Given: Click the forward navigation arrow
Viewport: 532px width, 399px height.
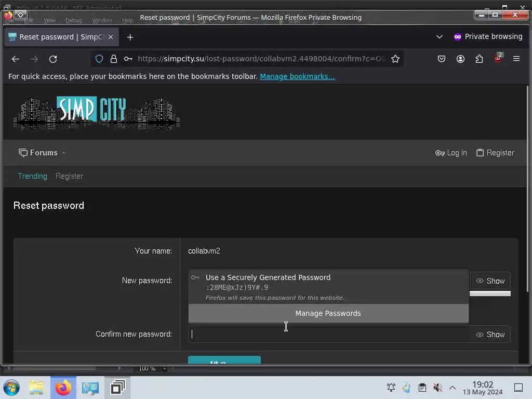Looking at the screenshot, I should tap(34, 59).
